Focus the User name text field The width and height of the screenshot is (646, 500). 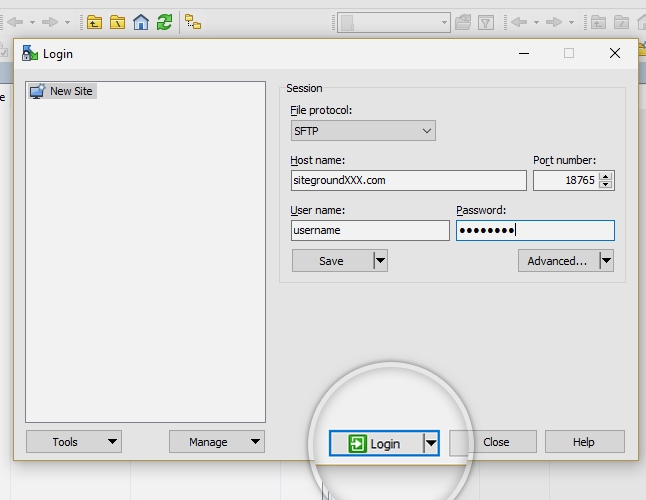[370, 230]
